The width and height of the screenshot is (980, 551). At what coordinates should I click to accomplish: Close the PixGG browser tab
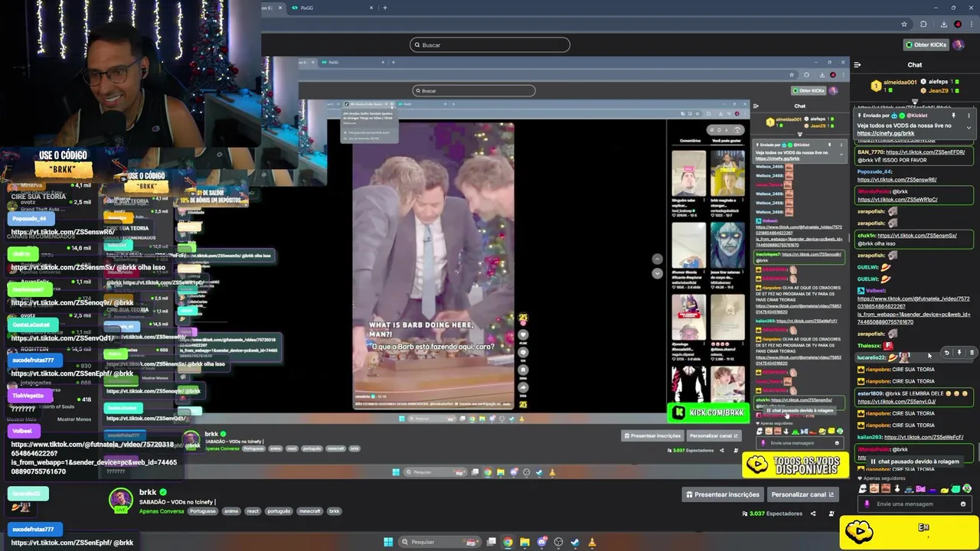point(371,8)
